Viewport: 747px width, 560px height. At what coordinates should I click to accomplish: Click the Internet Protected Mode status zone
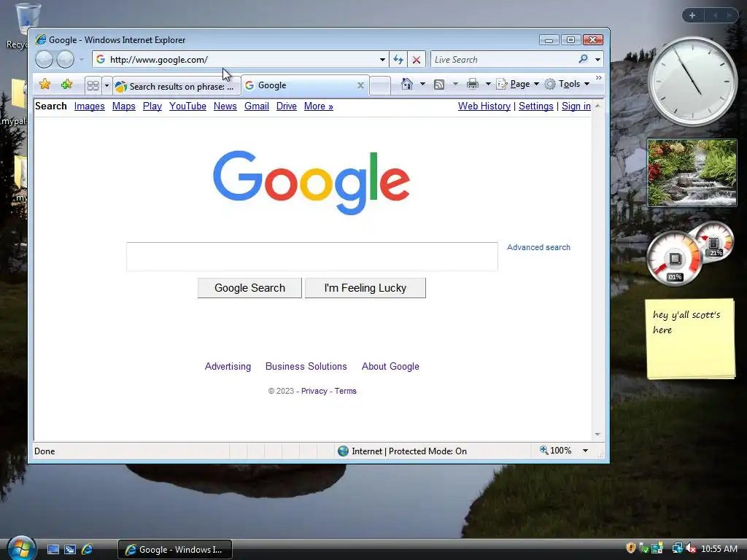click(402, 451)
